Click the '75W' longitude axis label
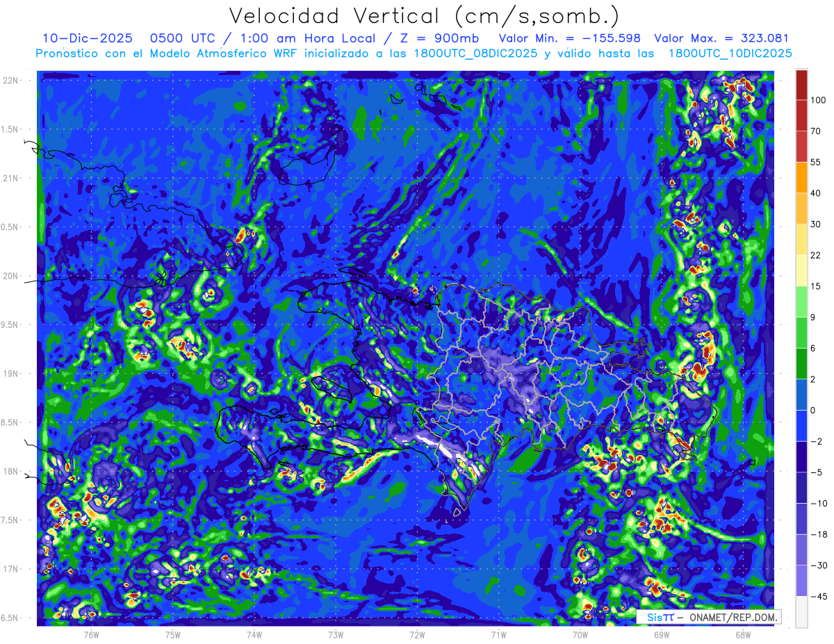The width and height of the screenshot is (834, 644). pos(172,634)
